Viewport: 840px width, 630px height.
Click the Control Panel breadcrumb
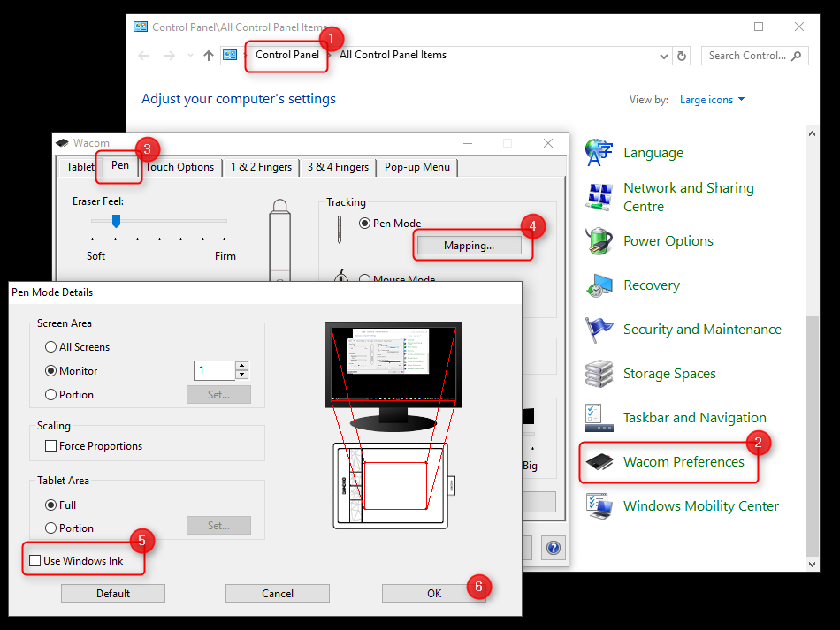287,55
